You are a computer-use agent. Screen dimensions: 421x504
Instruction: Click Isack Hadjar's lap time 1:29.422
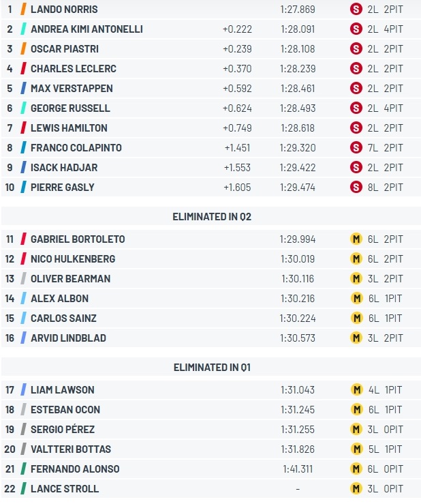(x=298, y=168)
